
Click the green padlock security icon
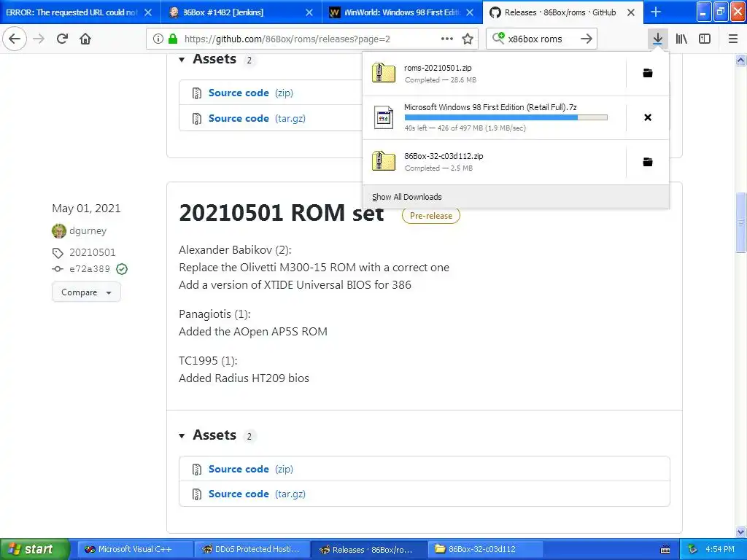point(173,39)
